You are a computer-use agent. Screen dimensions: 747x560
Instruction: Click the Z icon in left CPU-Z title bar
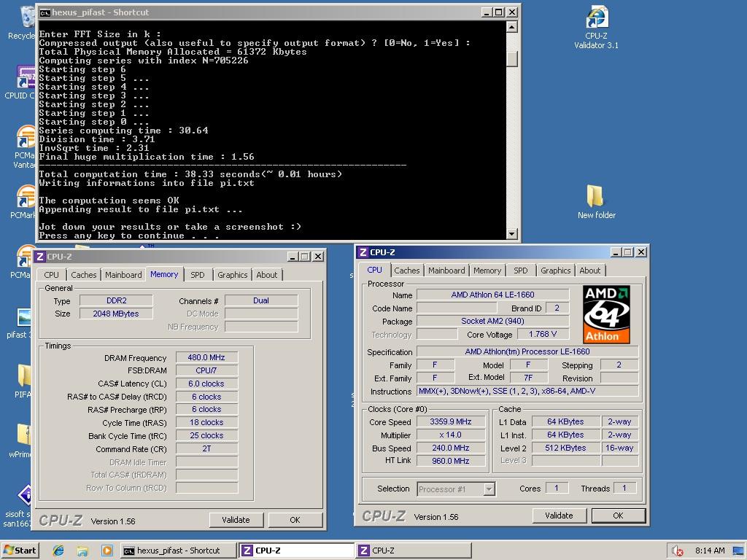[40, 257]
